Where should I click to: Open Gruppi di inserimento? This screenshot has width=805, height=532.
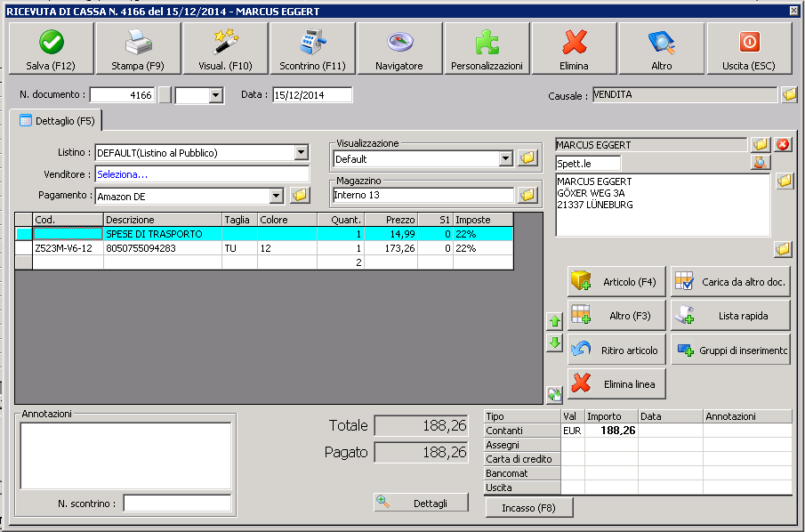coord(730,350)
